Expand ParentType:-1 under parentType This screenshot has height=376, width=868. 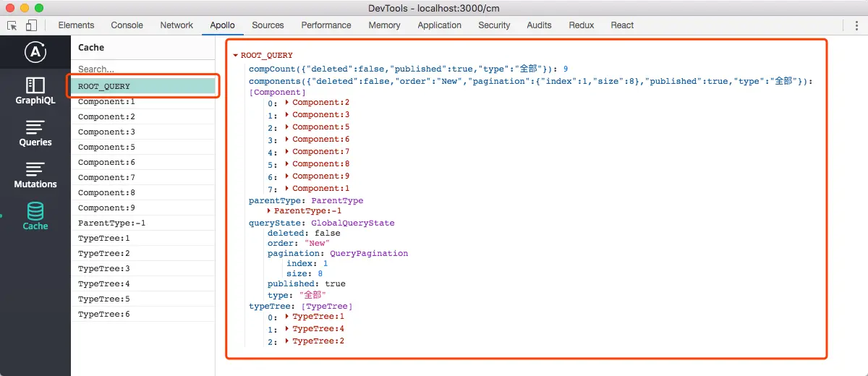pos(269,210)
